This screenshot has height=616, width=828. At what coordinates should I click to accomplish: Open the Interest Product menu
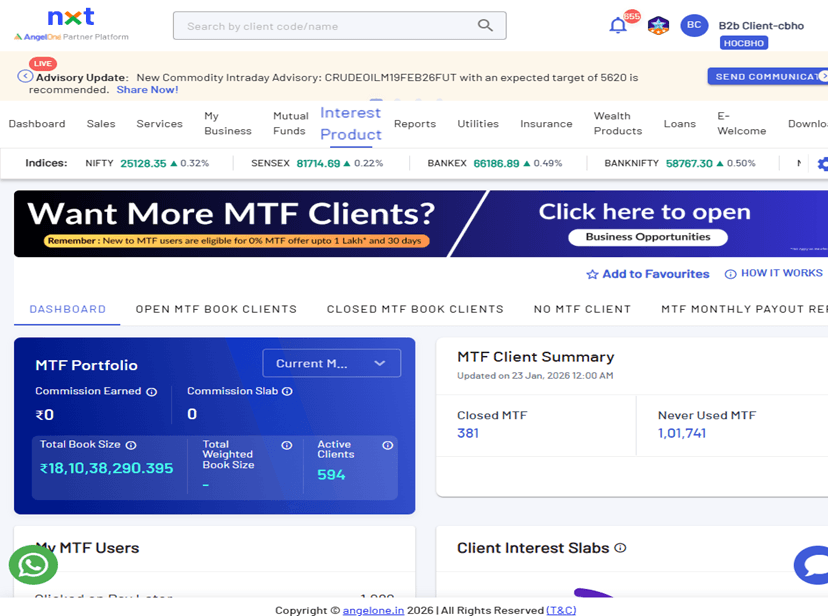(351, 124)
